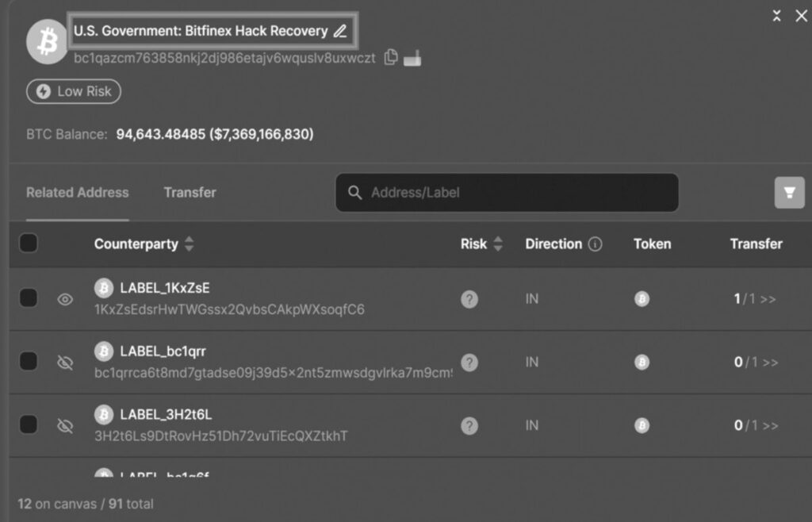Expand transfers 1/1 for LABEL_1KxZsE
The image size is (812, 522).
coord(755,299)
